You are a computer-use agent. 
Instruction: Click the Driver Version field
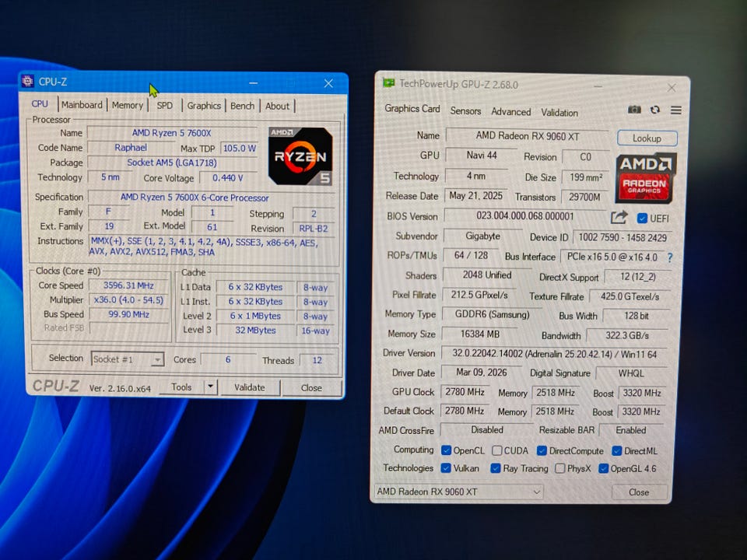(555, 354)
